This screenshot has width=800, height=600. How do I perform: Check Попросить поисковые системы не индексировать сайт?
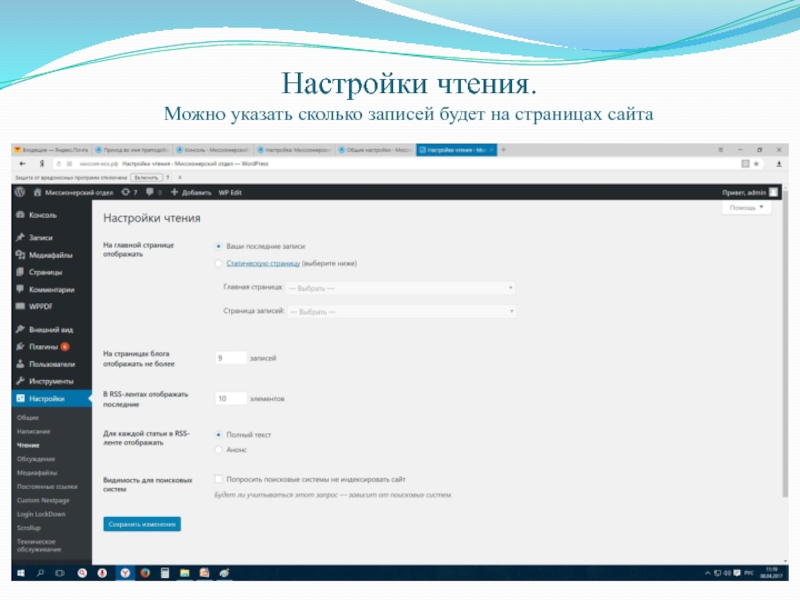pos(218,479)
